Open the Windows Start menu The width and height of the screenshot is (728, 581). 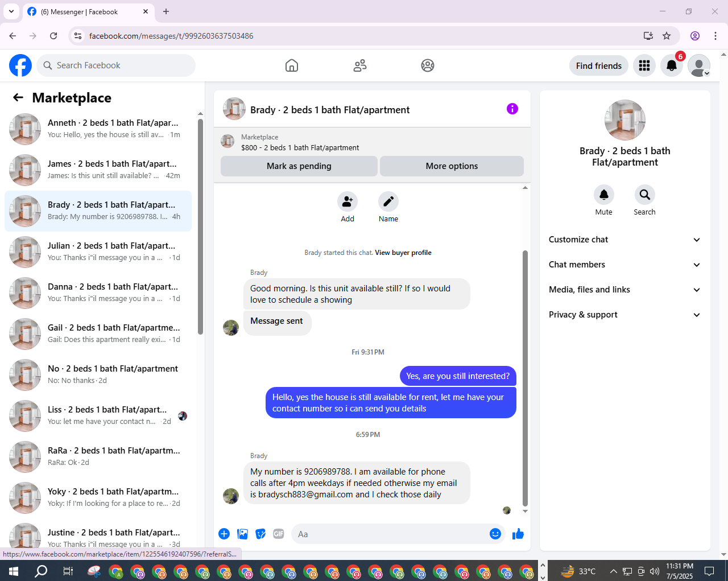point(14,571)
